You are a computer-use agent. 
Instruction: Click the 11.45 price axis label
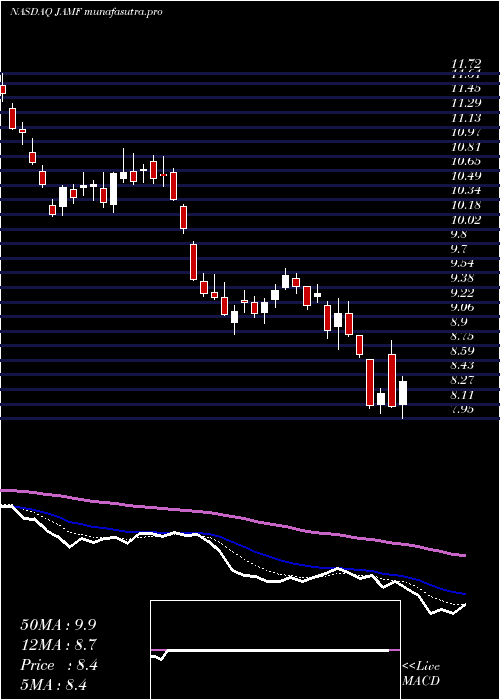(x=466, y=88)
